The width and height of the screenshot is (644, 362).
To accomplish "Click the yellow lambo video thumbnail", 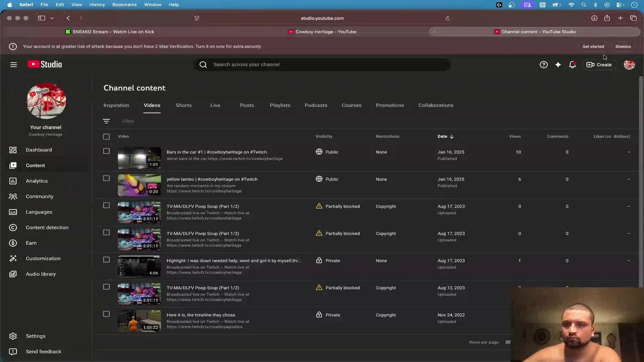I will [139, 185].
